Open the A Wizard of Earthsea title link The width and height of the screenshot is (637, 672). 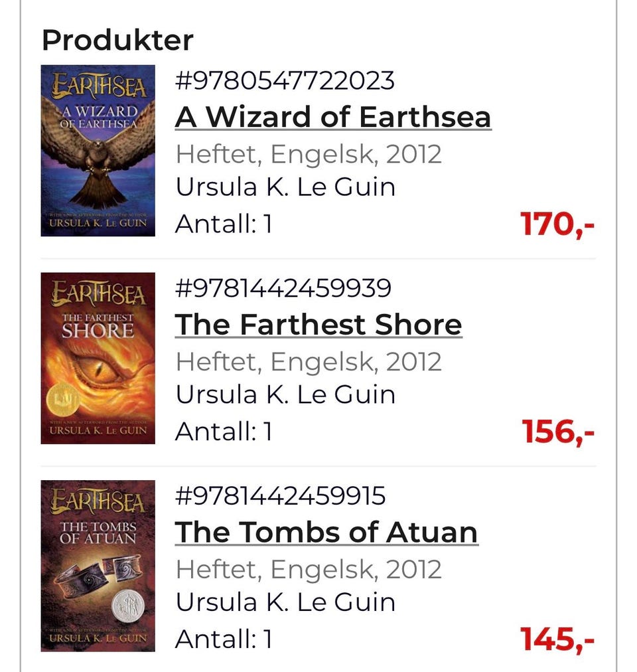(x=333, y=117)
